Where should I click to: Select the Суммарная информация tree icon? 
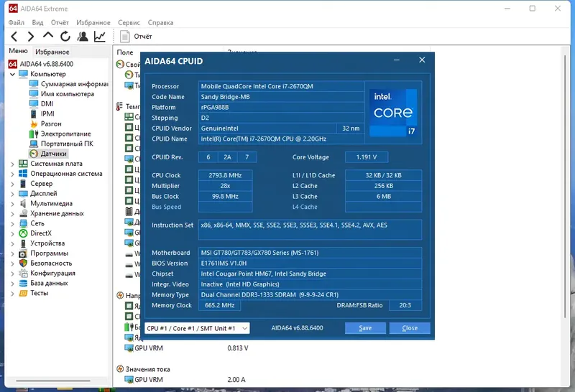coord(34,84)
